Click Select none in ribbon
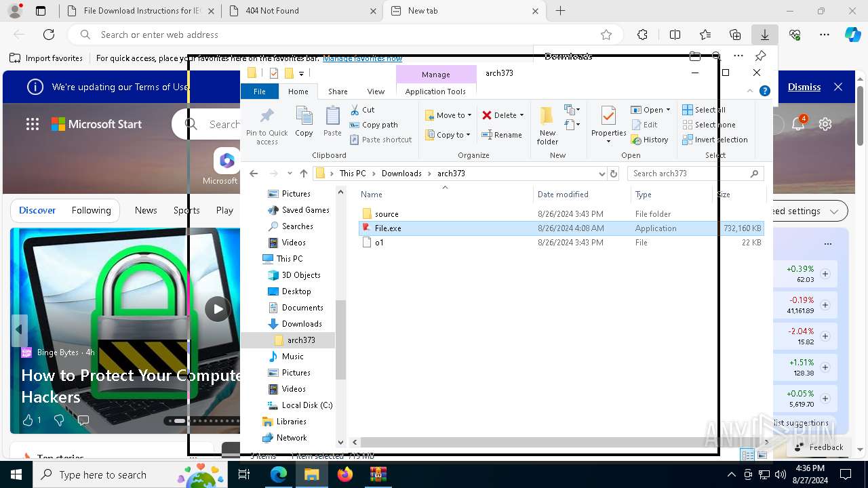868x488 pixels. pyautogui.click(x=709, y=125)
